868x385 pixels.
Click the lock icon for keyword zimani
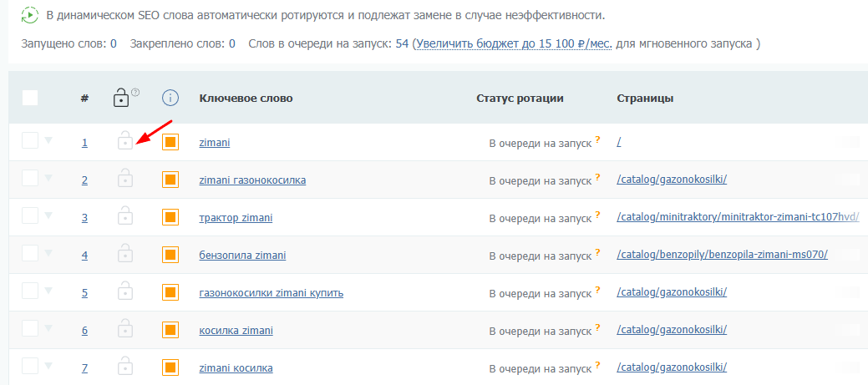[124, 141]
